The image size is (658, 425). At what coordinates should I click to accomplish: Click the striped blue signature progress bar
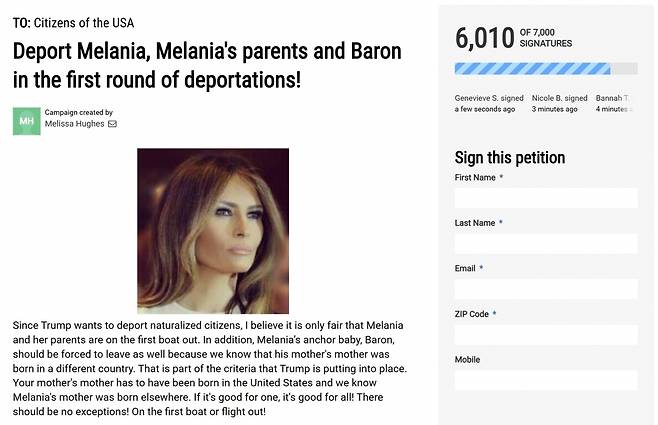532,69
